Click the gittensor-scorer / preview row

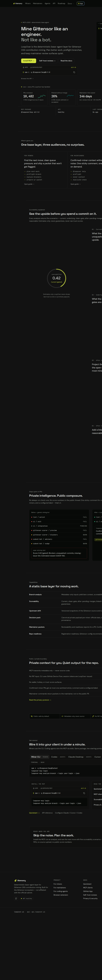(59, 530)
